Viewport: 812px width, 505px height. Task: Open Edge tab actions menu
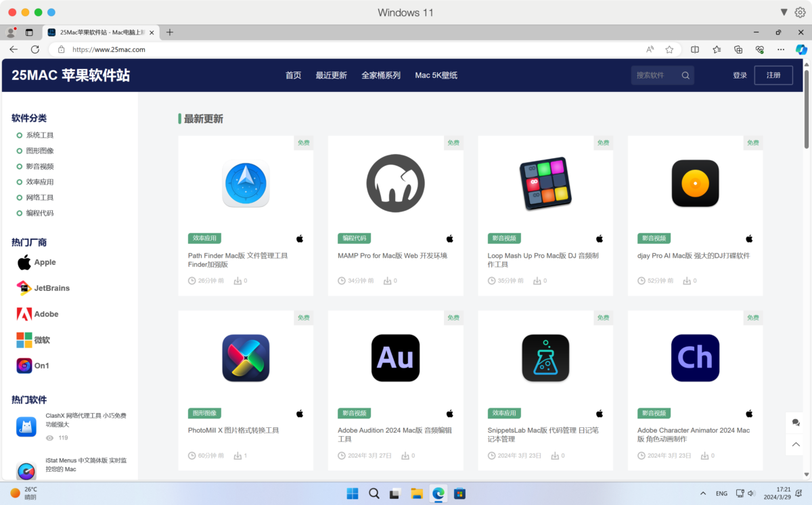[29, 32]
